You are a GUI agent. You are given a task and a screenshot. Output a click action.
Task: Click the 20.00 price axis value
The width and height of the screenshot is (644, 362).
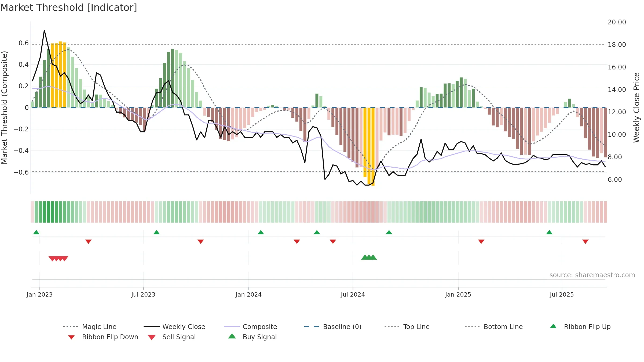coord(617,22)
